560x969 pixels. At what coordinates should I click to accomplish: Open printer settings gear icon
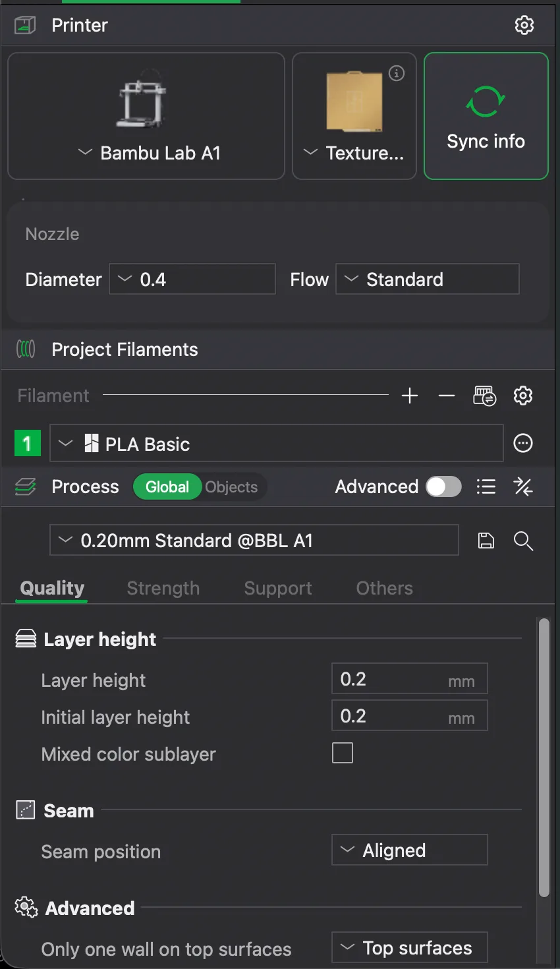pos(524,25)
